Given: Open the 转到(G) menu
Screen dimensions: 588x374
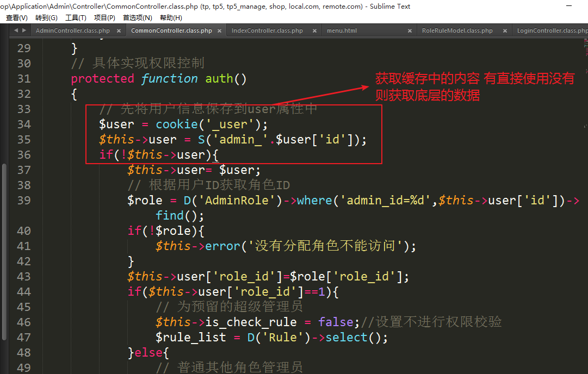Looking at the screenshot, I should point(46,18).
